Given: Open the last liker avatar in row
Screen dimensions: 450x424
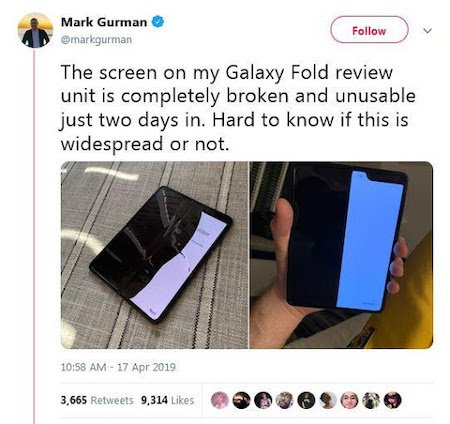Looking at the screenshot, I should (393, 400).
